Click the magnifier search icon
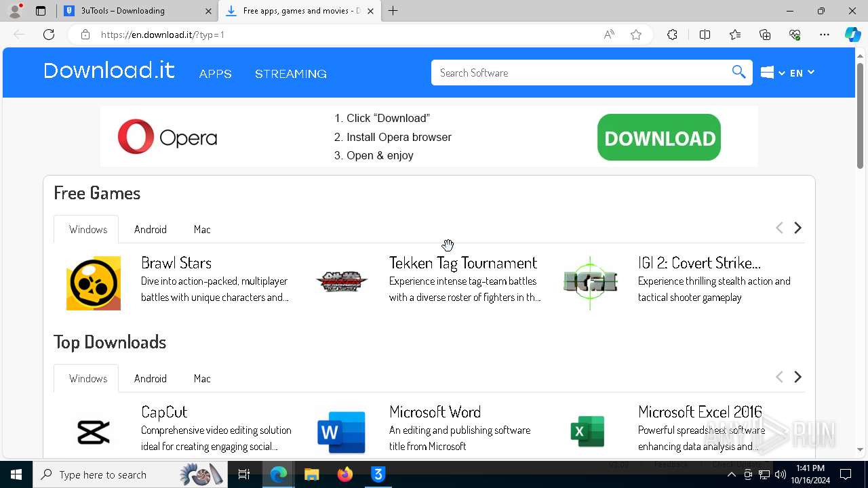Image resolution: width=868 pixels, height=488 pixels. point(739,73)
